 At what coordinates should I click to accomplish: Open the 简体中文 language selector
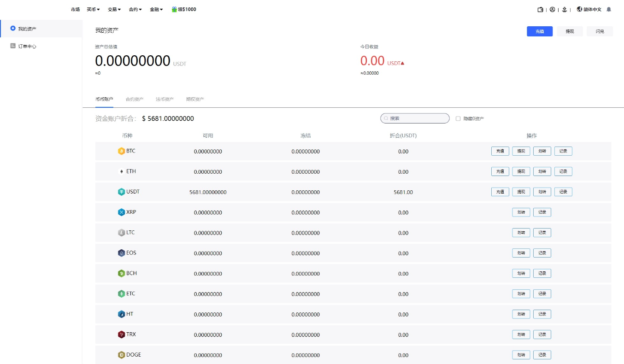(x=589, y=9)
